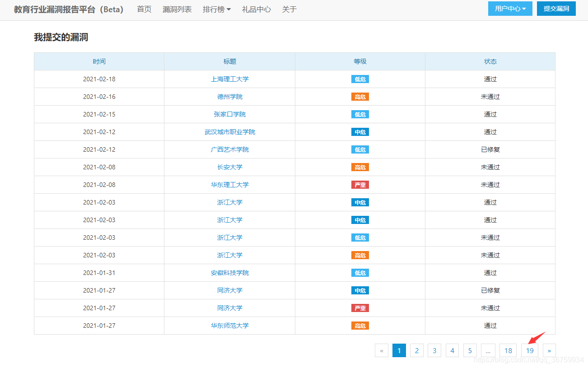
Task: Open the 华东理工大学 report link
Action: [x=230, y=185]
